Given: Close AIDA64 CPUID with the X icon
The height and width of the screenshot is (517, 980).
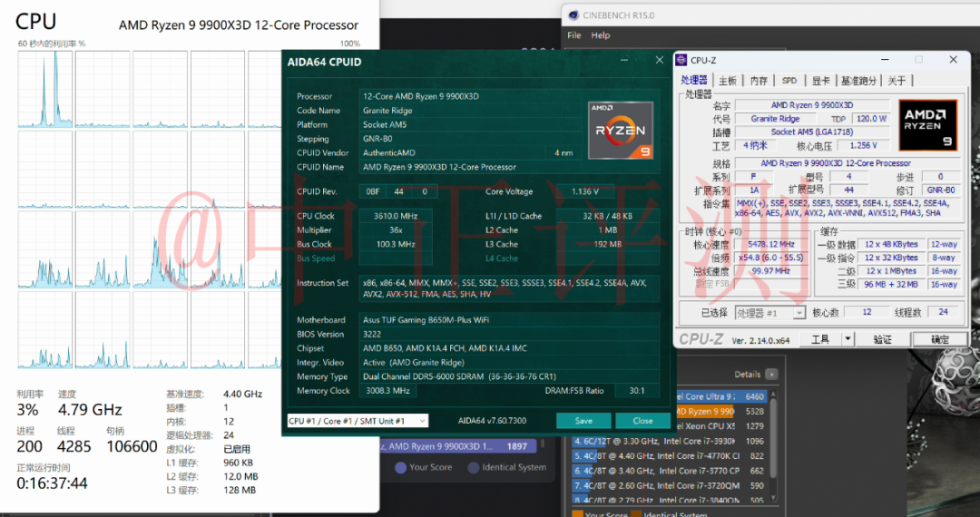Looking at the screenshot, I should pos(660,61).
